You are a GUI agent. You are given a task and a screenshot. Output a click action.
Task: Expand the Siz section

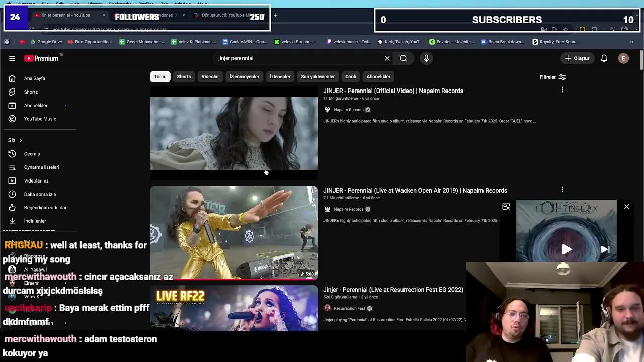tap(15, 140)
